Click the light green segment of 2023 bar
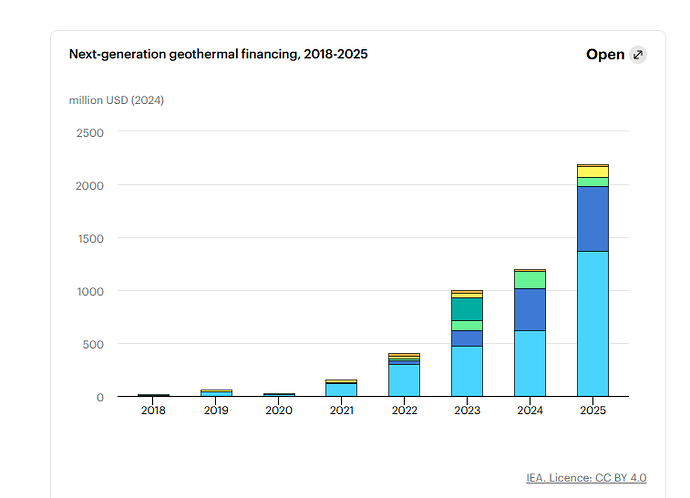The height and width of the screenshot is (498, 690). pyautogui.click(x=467, y=326)
